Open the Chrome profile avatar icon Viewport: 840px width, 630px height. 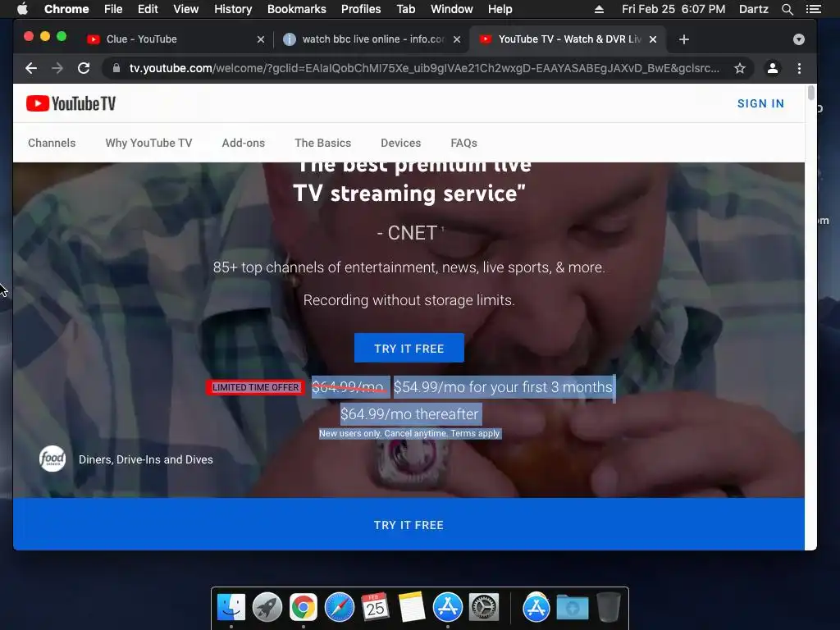tap(773, 68)
